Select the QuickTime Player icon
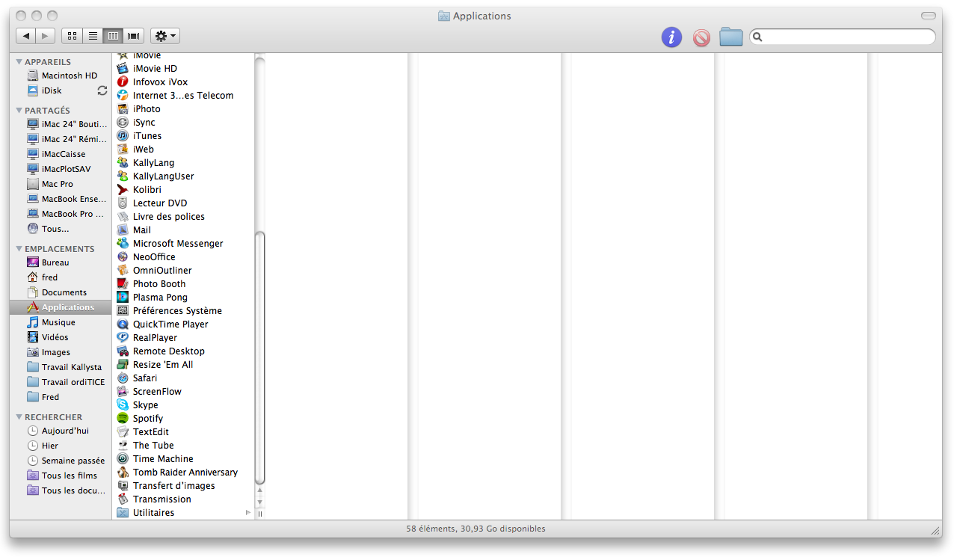 123,324
